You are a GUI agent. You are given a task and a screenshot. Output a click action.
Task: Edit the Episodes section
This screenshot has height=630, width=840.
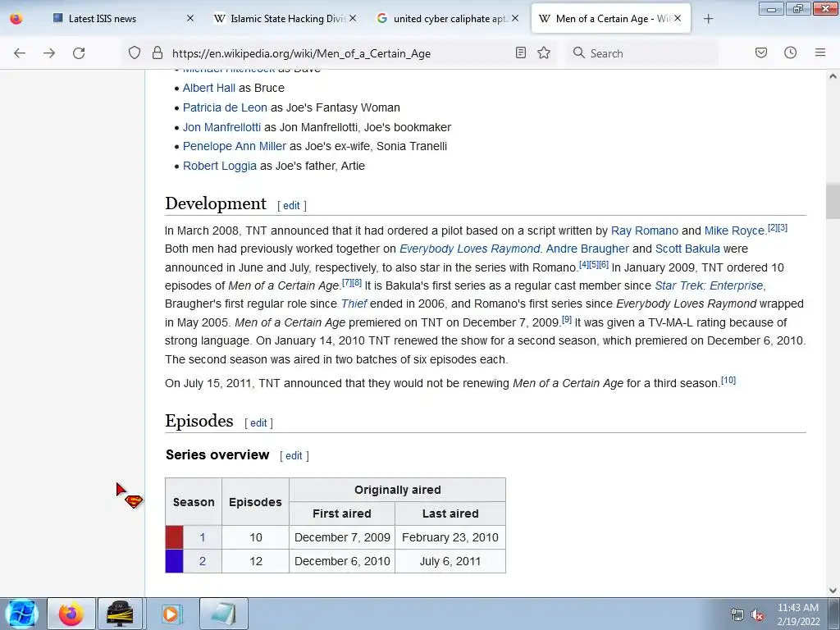click(x=258, y=423)
